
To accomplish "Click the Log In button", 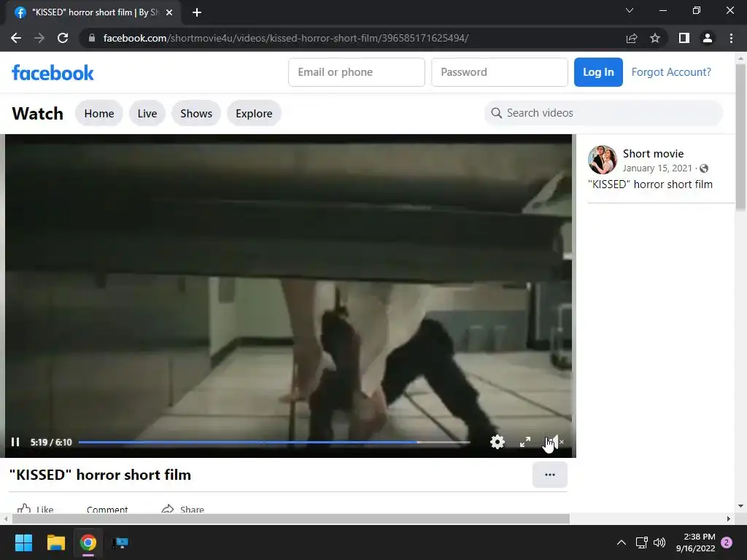I will click(598, 72).
